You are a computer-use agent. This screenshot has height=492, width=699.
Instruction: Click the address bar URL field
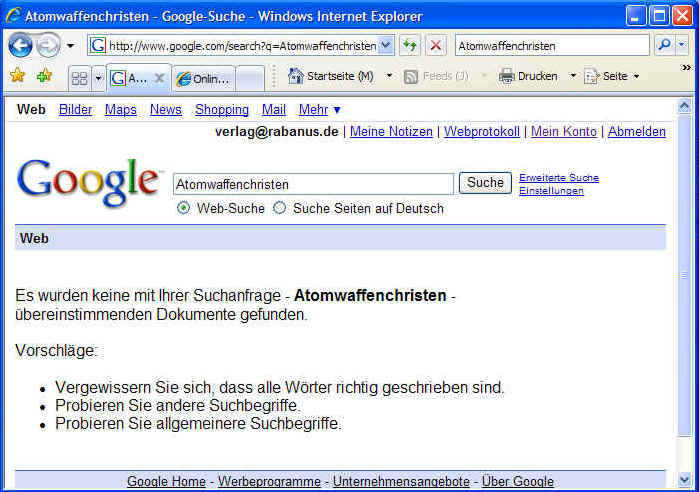243,46
